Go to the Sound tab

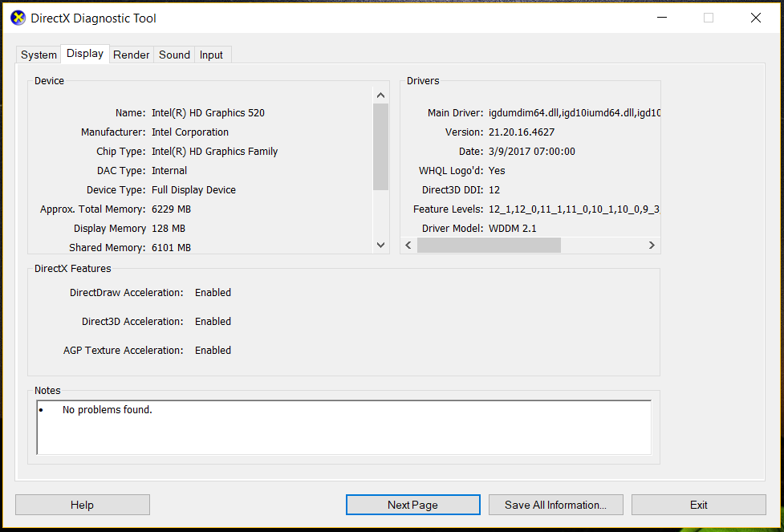click(174, 55)
